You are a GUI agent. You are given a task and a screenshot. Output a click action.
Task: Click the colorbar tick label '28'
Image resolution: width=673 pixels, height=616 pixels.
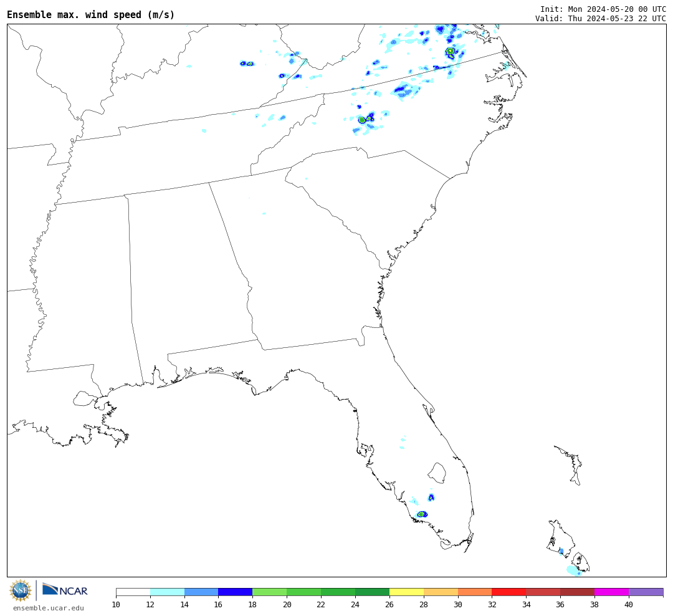click(424, 605)
